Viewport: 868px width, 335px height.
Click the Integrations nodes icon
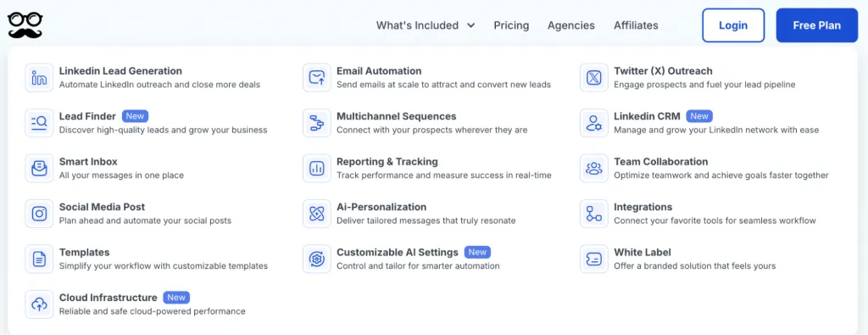tap(594, 214)
